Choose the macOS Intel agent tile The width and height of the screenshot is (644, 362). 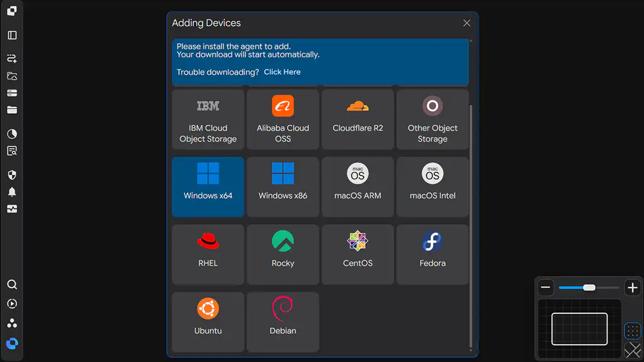(432, 187)
